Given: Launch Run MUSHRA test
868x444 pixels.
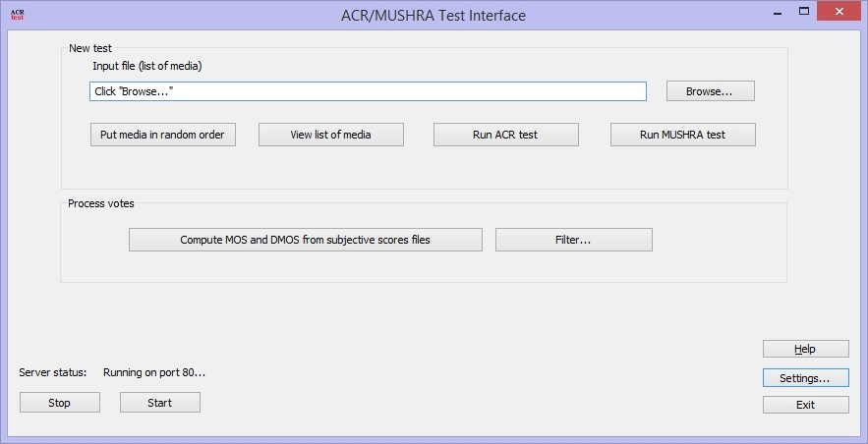Looking at the screenshot, I should point(682,135).
